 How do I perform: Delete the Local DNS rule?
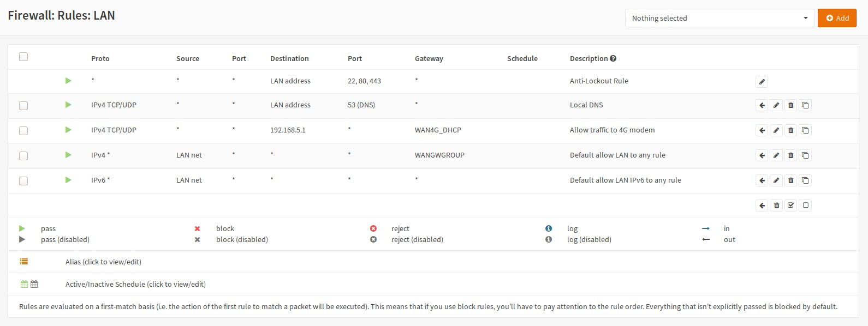pyautogui.click(x=790, y=105)
